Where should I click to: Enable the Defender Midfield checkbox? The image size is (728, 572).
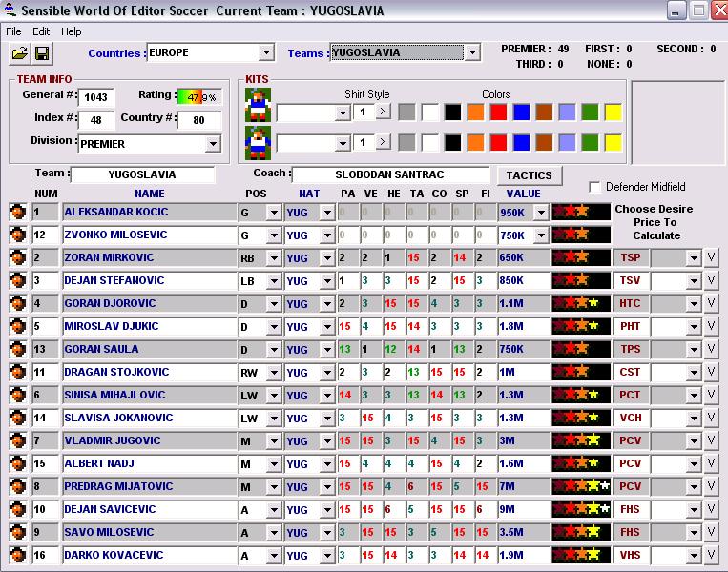coord(595,187)
